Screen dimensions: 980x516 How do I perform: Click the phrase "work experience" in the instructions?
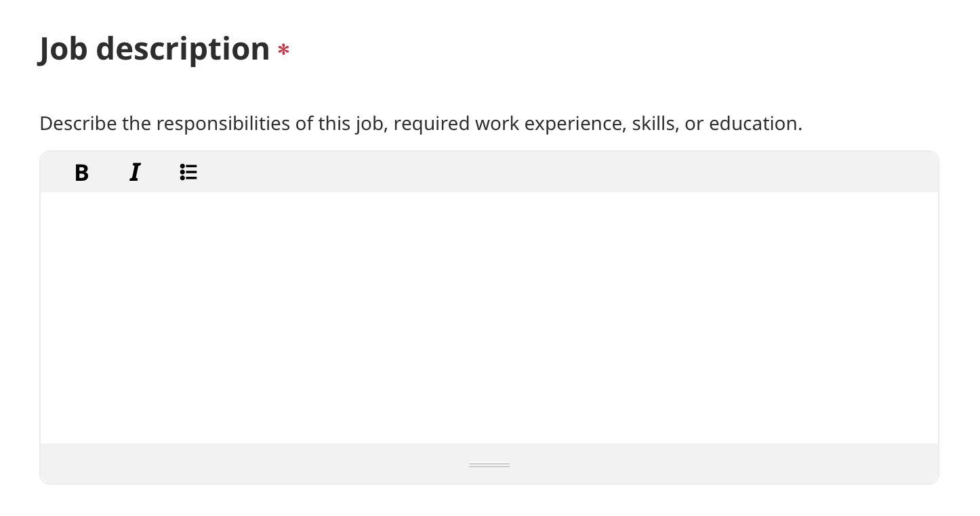[549, 124]
